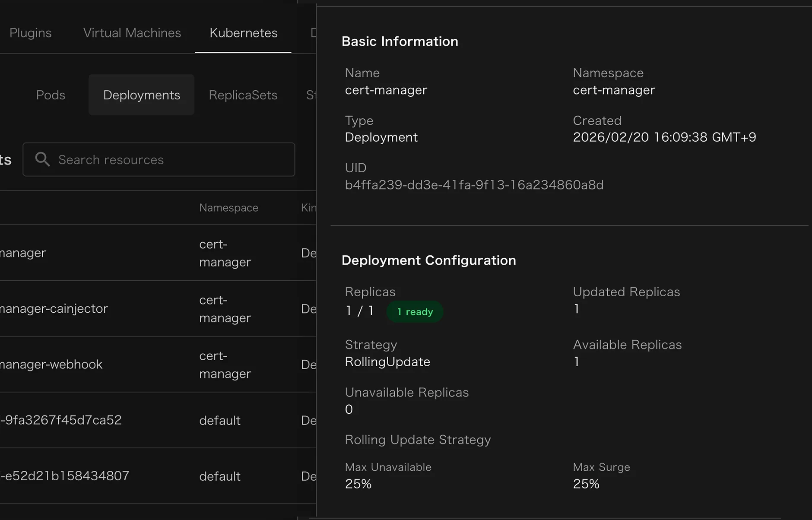
Task: Click namespace cell of manager-webhook row
Action: tap(225, 365)
